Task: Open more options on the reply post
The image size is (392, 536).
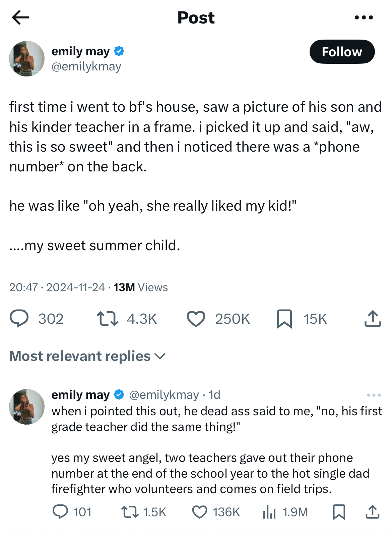Action: 374,395
